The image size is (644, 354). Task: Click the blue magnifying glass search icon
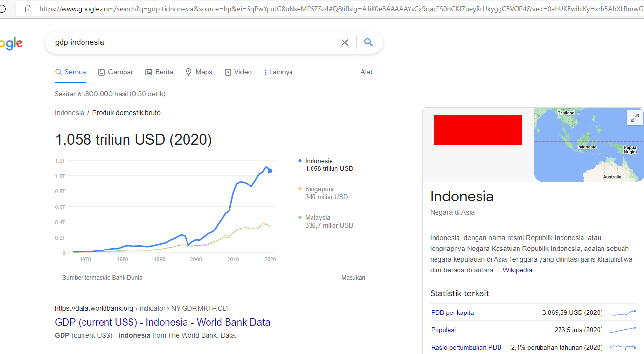click(369, 42)
